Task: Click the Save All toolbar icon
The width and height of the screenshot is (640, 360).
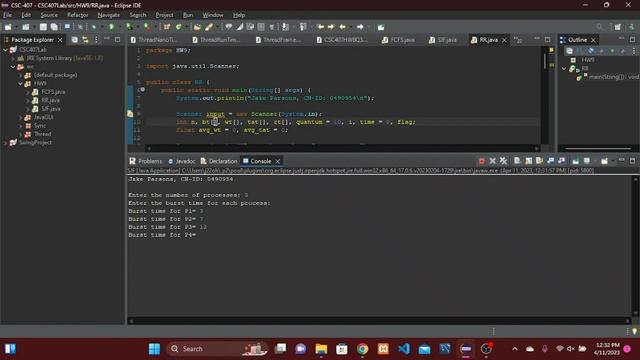Action: 54,27
